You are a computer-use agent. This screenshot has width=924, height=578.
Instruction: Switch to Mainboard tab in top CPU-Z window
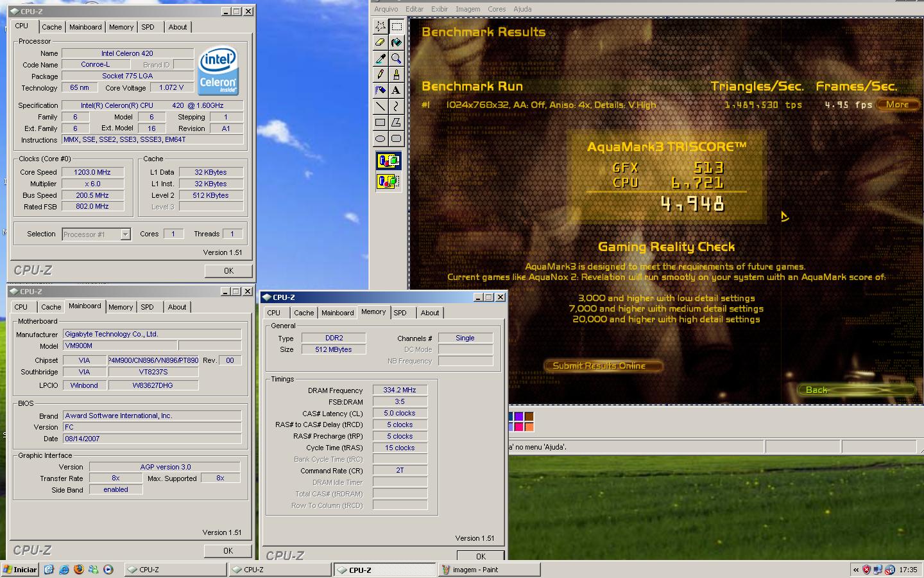coord(85,27)
